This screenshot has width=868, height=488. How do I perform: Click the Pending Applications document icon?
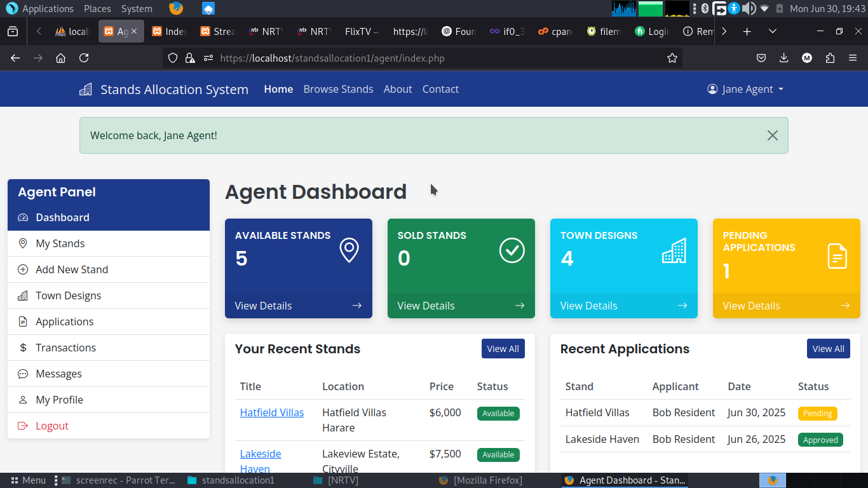coord(837,256)
